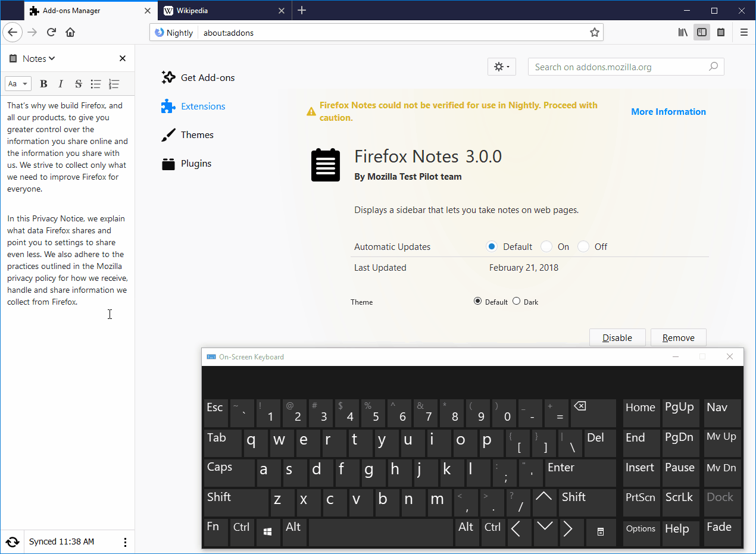Image resolution: width=756 pixels, height=554 pixels.
Task: Click the Firefox Notes toolbar icon
Action: (721, 33)
